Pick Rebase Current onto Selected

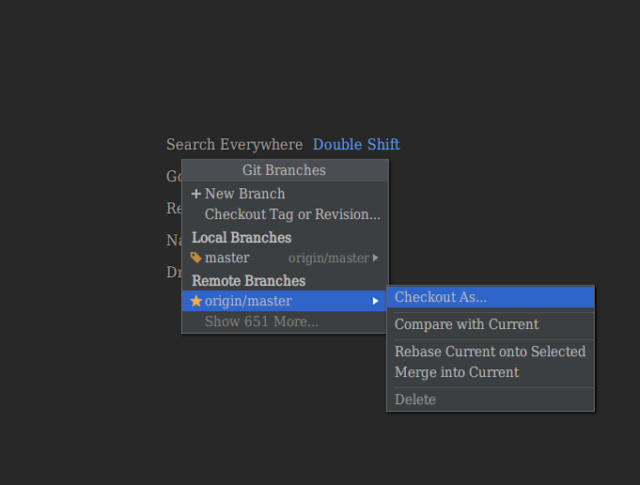(490, 352)
